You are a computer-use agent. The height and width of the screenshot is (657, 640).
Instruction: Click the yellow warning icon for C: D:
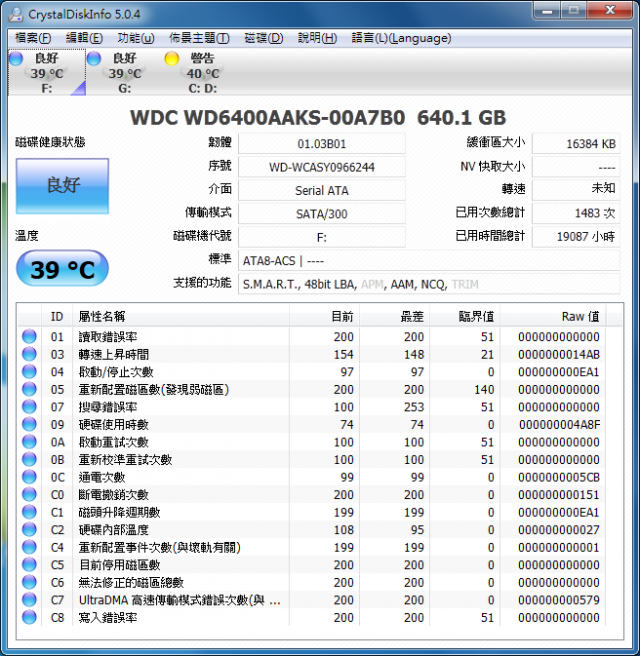[x=172, y=59]
